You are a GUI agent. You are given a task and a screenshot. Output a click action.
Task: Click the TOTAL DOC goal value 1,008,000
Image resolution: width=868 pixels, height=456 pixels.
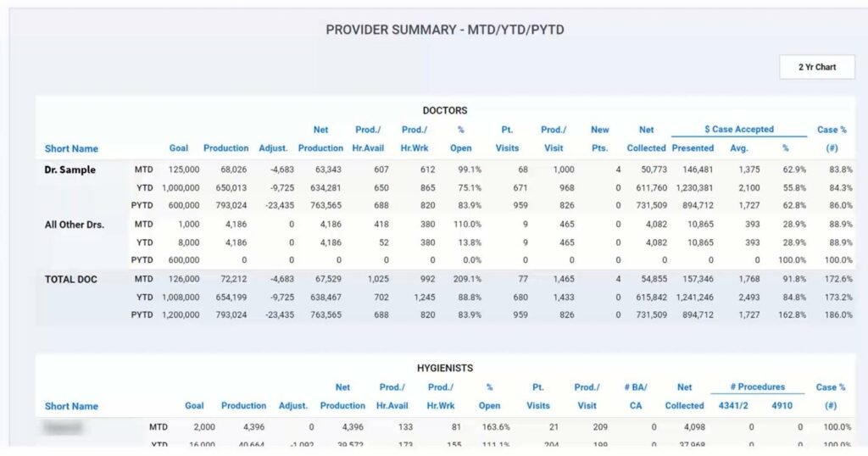point(181,298)
